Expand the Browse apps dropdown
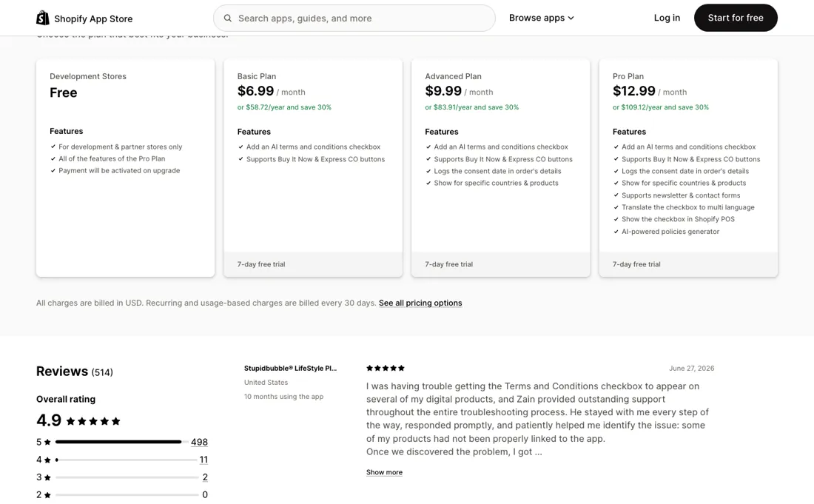The width and height of the screenshot is (814, 504). point(542,18)
